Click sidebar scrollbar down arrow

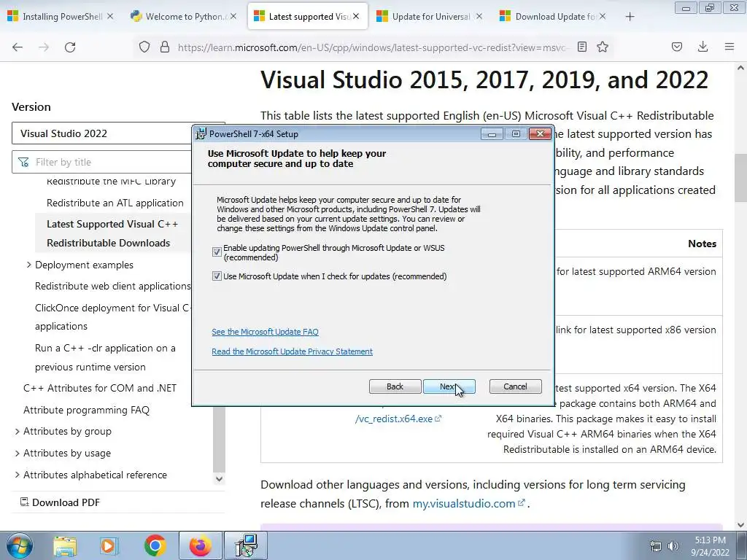[219, 478]
